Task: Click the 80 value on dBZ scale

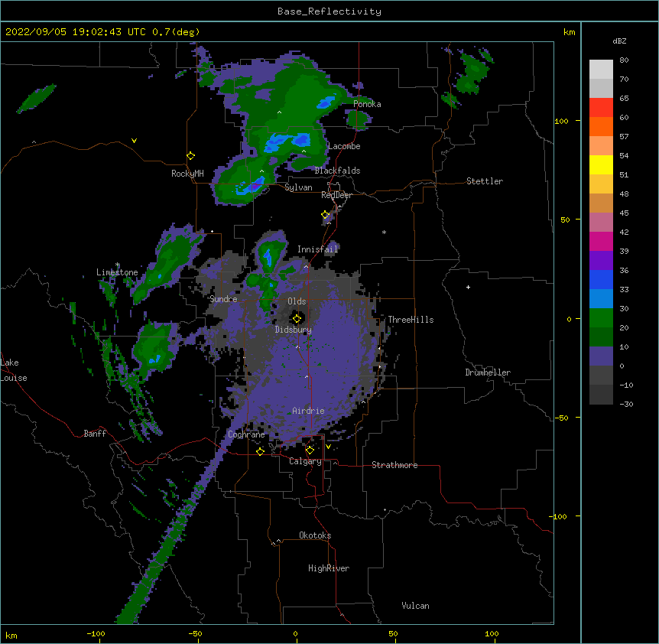Action: [624, 60]
